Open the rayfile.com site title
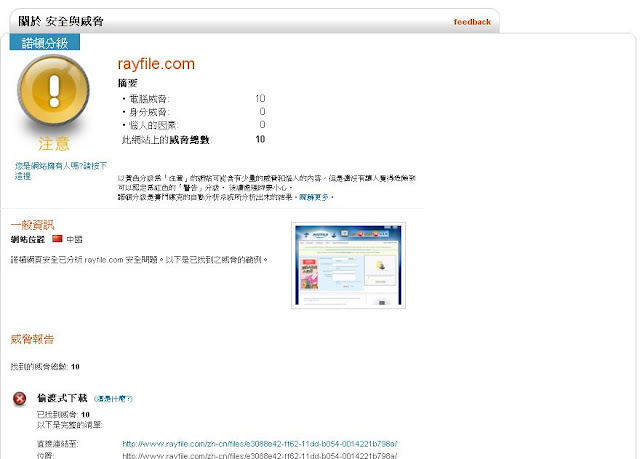Viewport: 640px width, 459px height. click(x=156, y=64)
